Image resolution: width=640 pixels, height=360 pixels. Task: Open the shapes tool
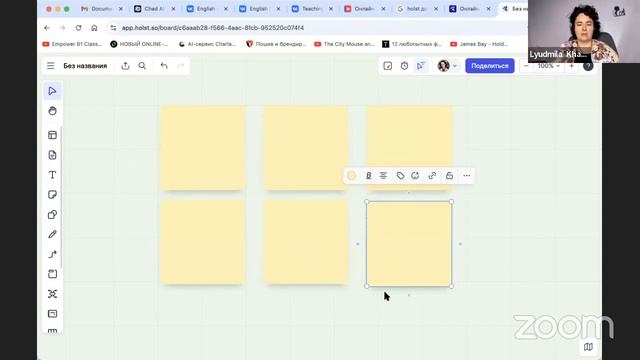click(52, 215)
